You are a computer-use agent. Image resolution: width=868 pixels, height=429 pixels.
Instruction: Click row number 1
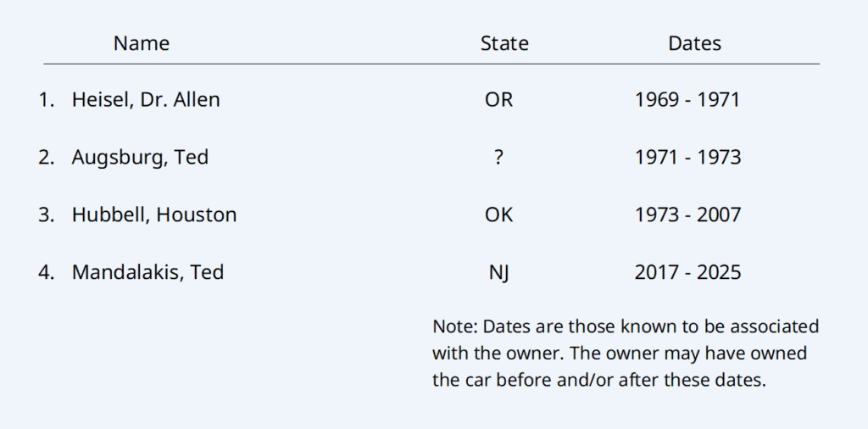coord(46,99)
